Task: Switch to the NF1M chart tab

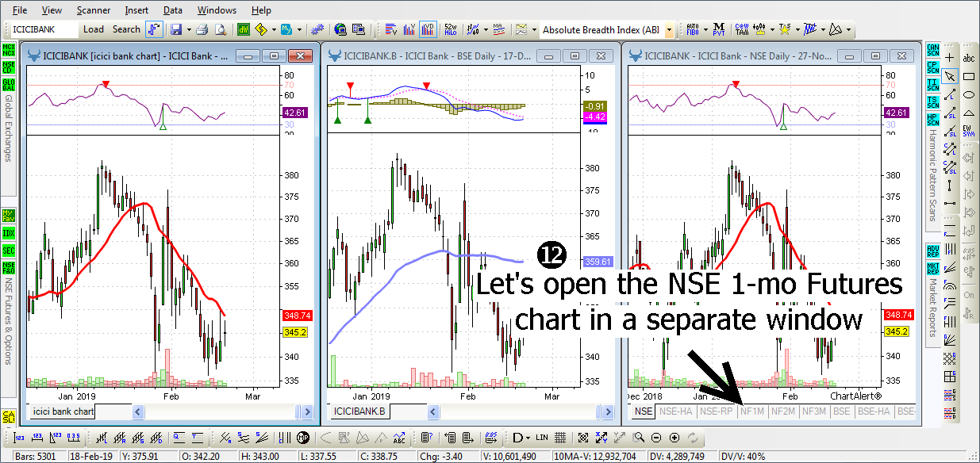Action: click(752, 411)
